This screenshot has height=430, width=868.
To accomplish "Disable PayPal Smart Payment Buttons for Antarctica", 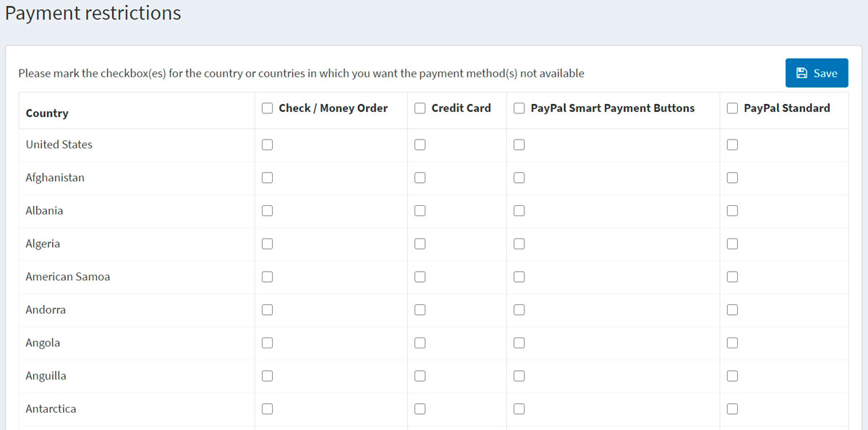I will tap(519, 409).
